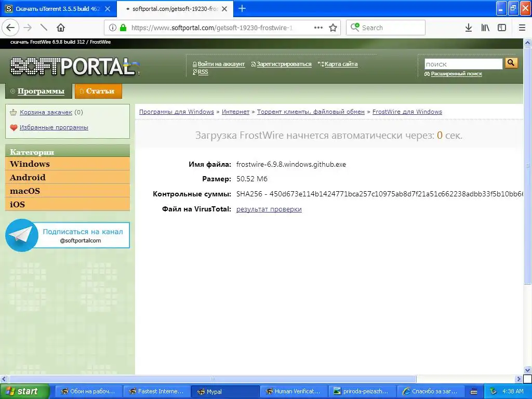Show site information icon in address bar
532x399 pixels.
113,28
